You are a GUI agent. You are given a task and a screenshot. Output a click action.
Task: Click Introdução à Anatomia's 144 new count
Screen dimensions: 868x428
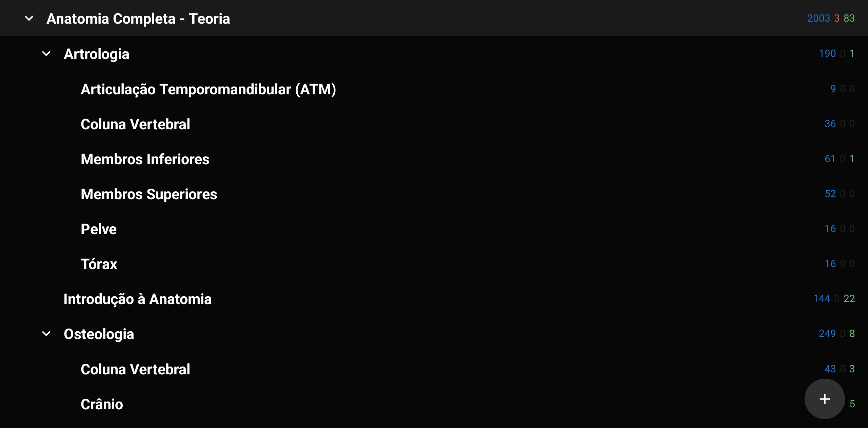[822, 298]
